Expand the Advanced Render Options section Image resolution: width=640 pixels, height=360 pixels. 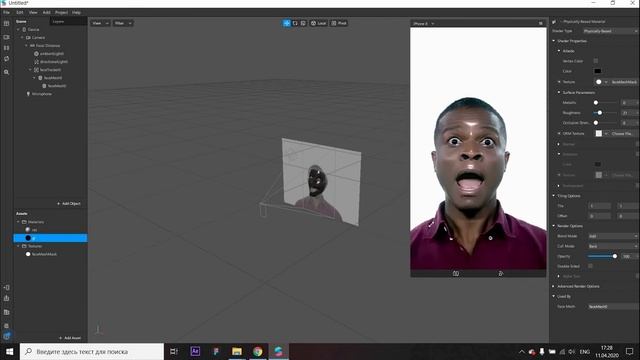pyautogui.click(x=554, y=286)
